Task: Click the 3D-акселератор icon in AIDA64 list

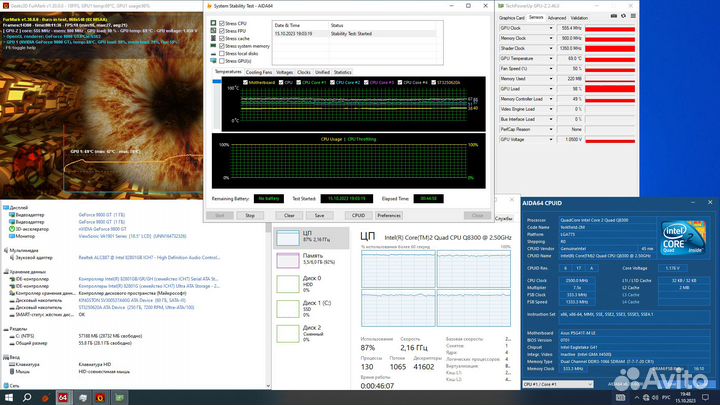Action: [x=12, y=229]
